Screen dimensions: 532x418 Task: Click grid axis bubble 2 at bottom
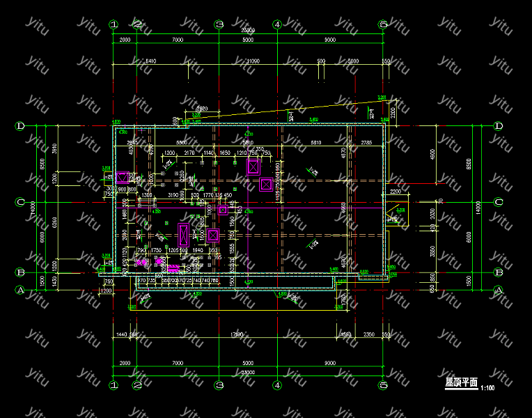(137, 385)
